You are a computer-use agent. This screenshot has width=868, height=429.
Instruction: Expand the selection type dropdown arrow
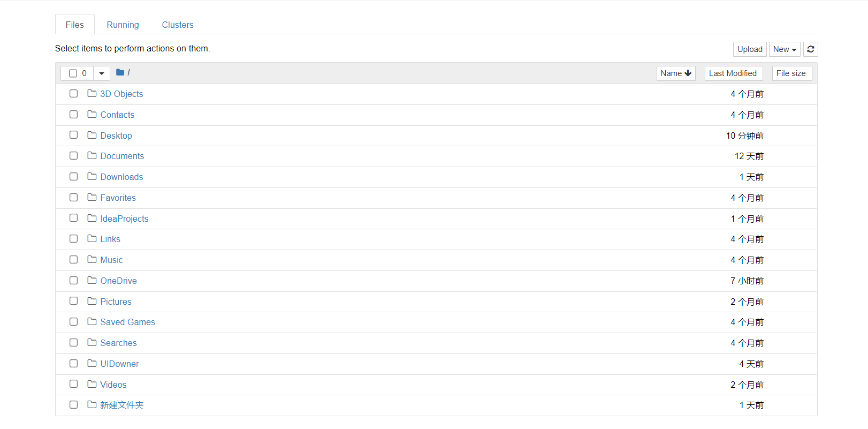click(x=102, y=73)
